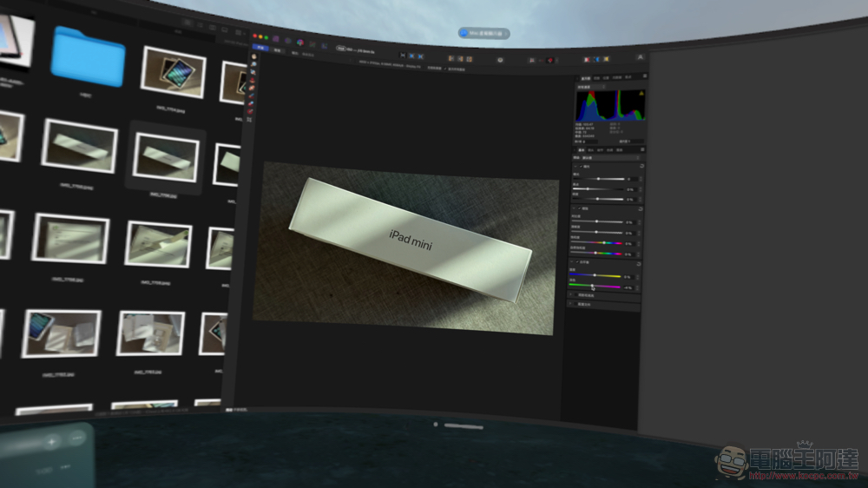Click the round sync icon in toolbar
Viewport: 868px width, 488px height.
click(500, 60)
